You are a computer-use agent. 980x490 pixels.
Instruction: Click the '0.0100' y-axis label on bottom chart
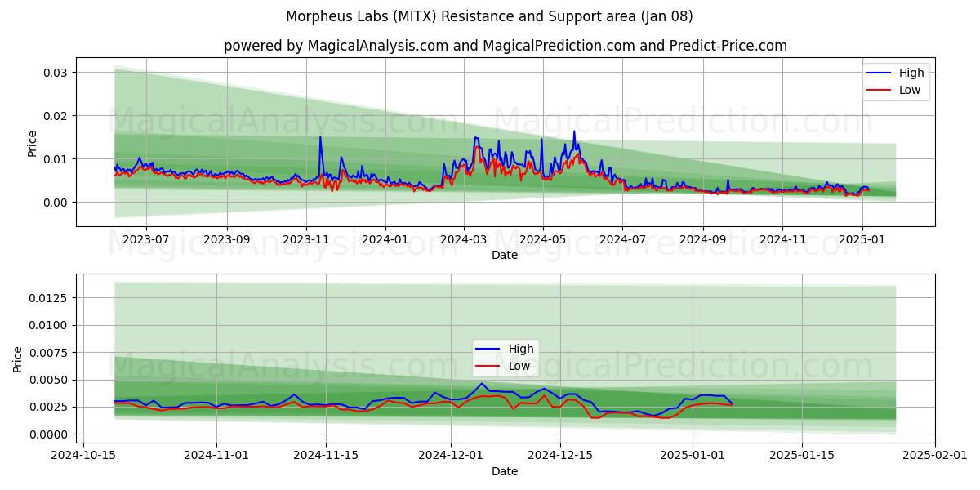(49, 325)
